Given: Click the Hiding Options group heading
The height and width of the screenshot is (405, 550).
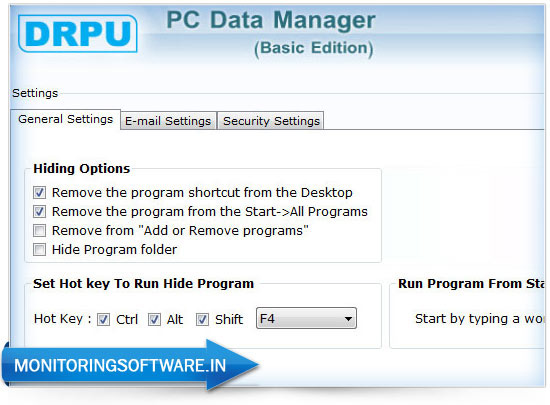Looking at the screenshot, I should (x=82, y=169).
